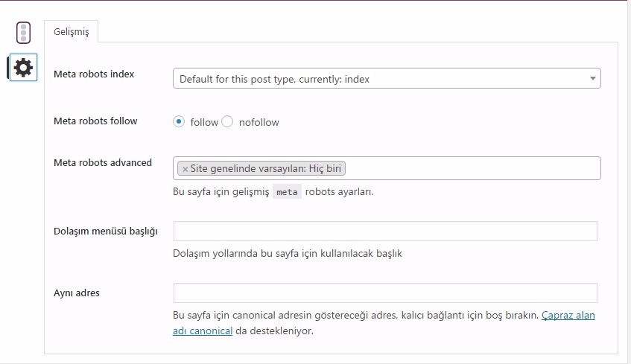Image resolution: width=631 pixels, height=364 pixels.
Task: Open the Çapraz alan adı canonical link
Action: pyautogui.click(x=568, y=316)
